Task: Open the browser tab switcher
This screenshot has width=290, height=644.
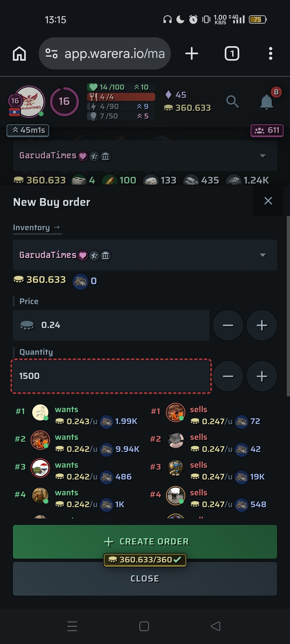Action: pos(232,53)
